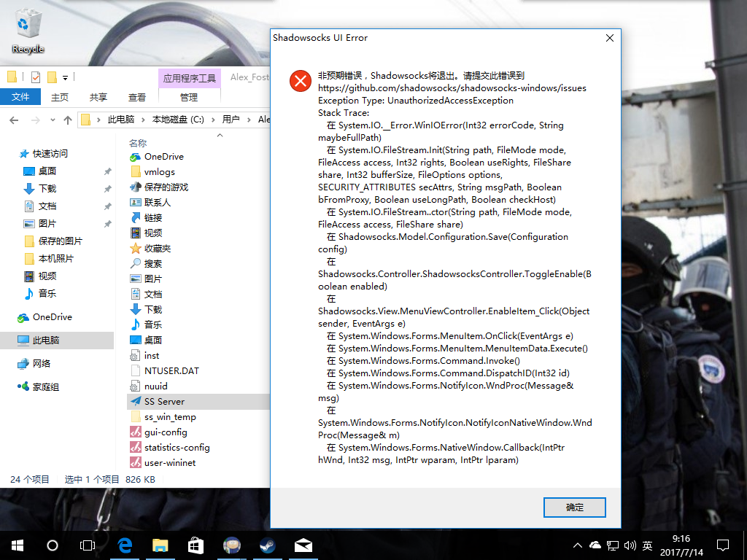Screen dimensions: 747x560
Task: Open the Windows Start menu
Action: [18, 545]
